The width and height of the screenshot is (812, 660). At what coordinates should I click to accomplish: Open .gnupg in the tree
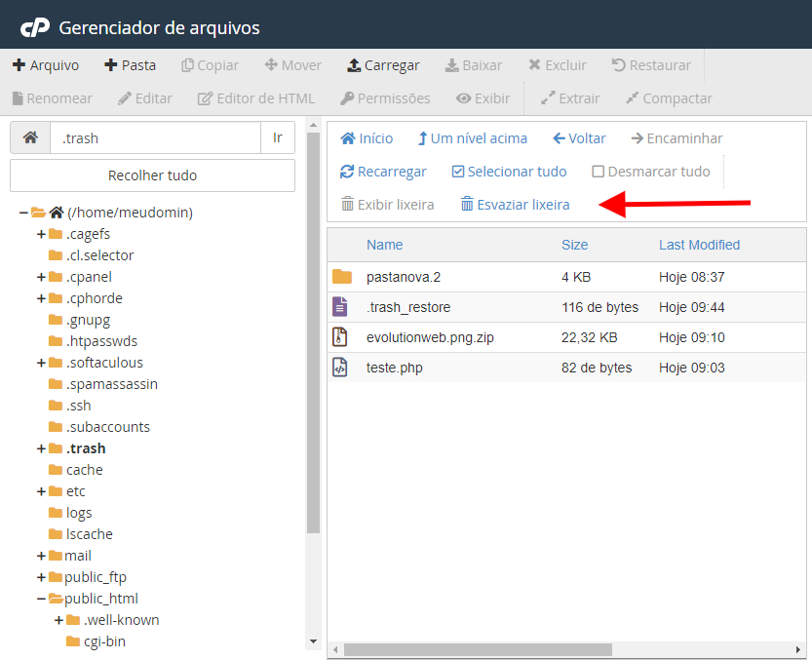(88, 320)
